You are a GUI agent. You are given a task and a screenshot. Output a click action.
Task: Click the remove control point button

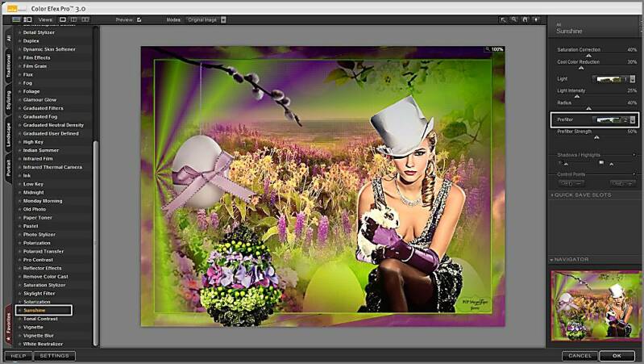[x=623, y=183]
